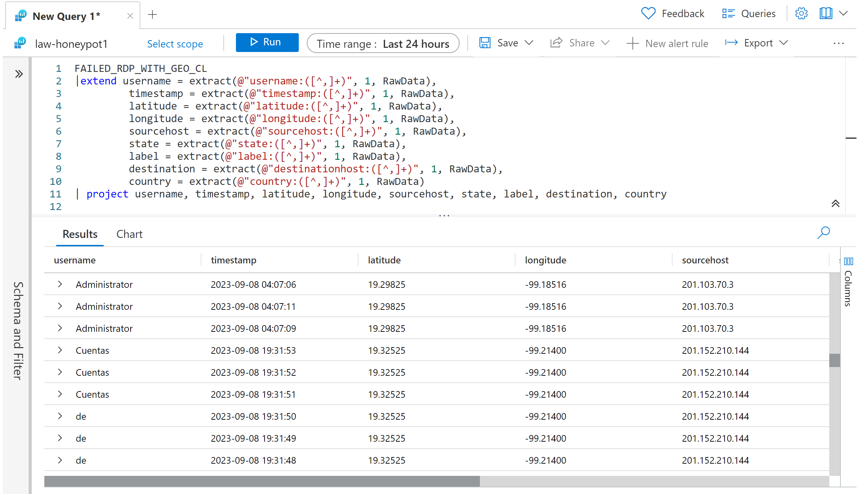Click the Feedback heart icon
Image resolution: width=868 pixels, height=494 pixels.
coord(648,13)
